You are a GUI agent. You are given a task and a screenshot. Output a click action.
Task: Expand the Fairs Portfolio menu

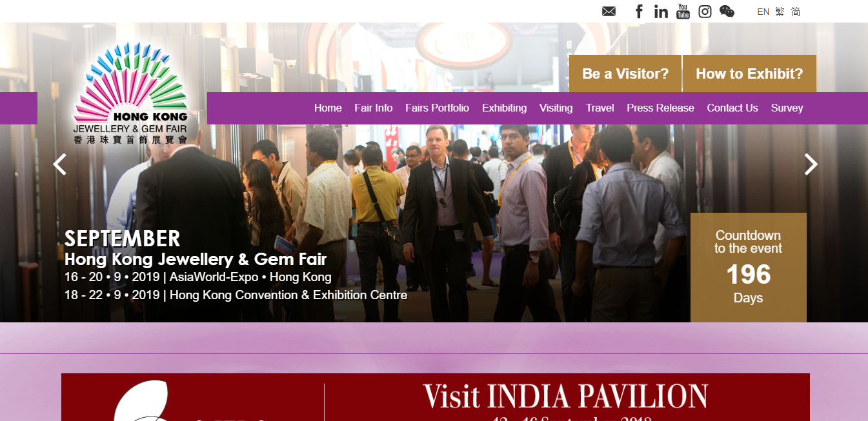tap(437, 108)
